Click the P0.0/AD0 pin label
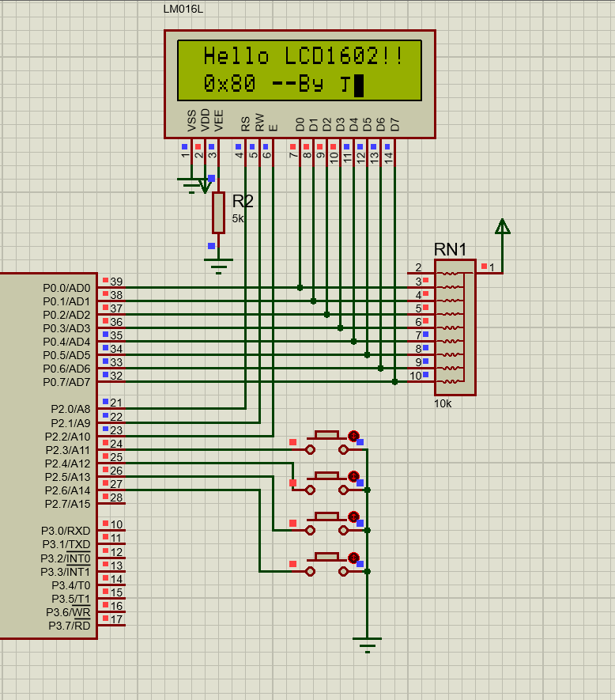Screen dimensions: 615x700 (66, 288)
